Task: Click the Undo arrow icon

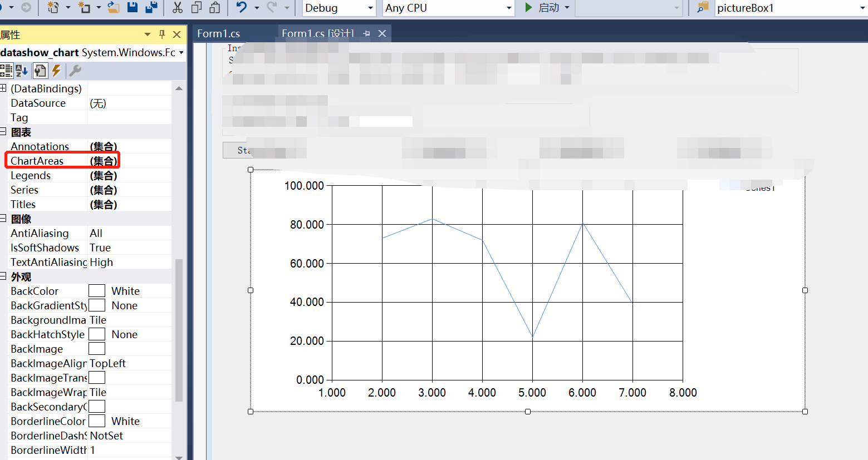Action: coord(241,8)
